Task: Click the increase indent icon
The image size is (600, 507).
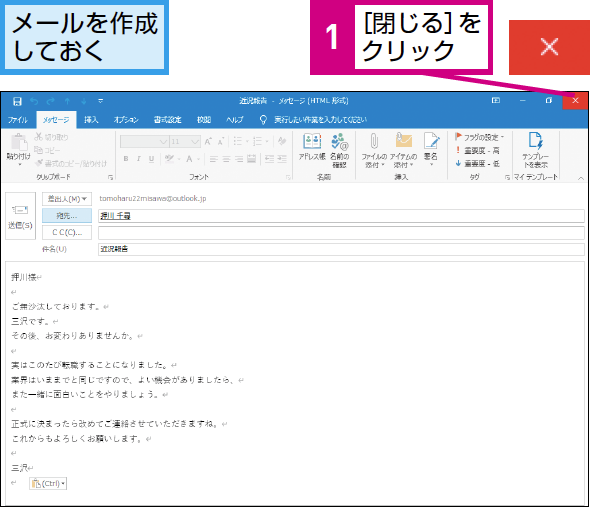Action: point(282,159)
